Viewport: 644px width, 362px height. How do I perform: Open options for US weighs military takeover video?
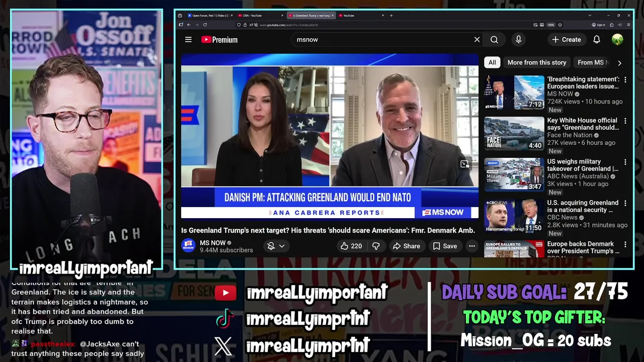pyautogui.click(x=625, y=162)
